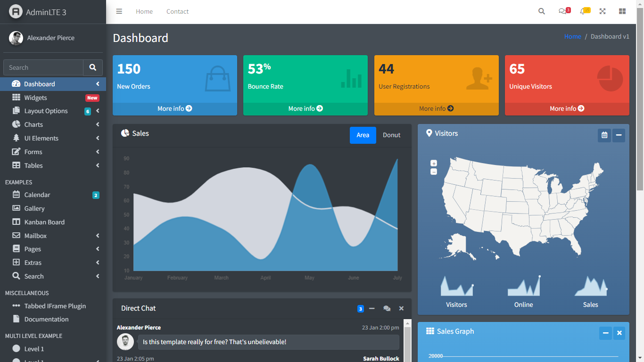
Task: Open the Home breadcrumb link
Action: coord(572,36)
